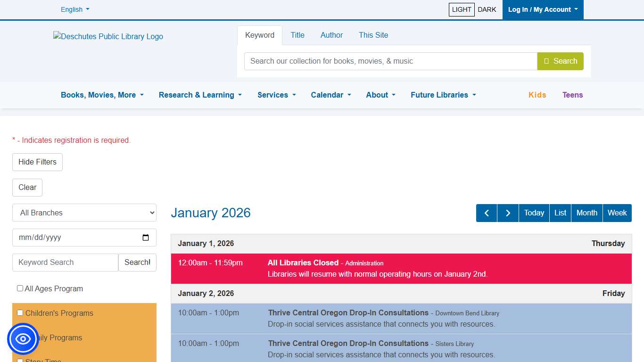Expand the English language selector
Image resolution: width=644 pixels, height=362 pixels.
click(74, 9)
